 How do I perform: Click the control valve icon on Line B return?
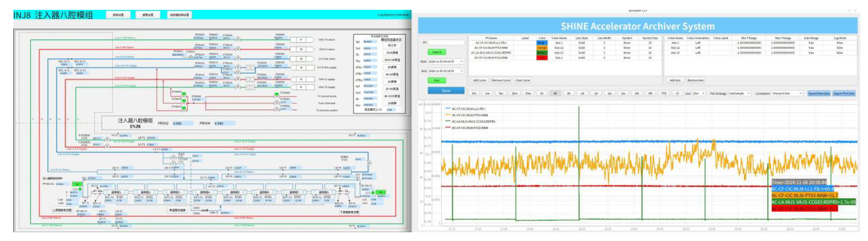click(238, 58)
